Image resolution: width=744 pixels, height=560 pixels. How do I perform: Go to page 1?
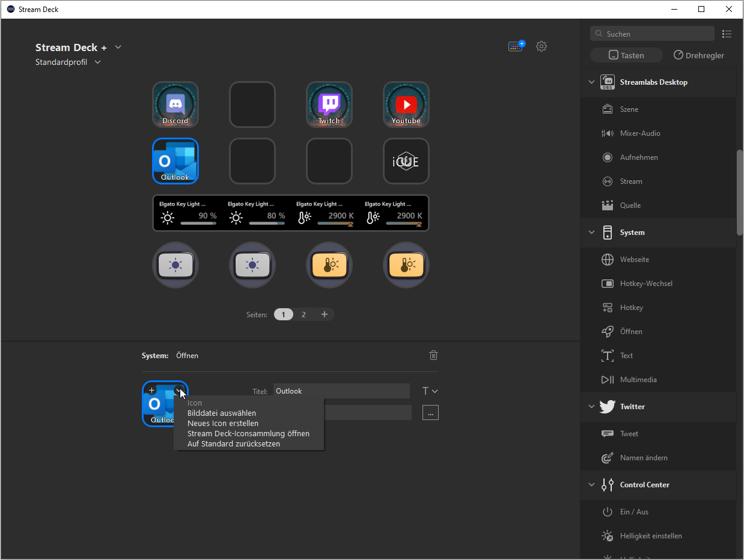(x=283, y=314)
